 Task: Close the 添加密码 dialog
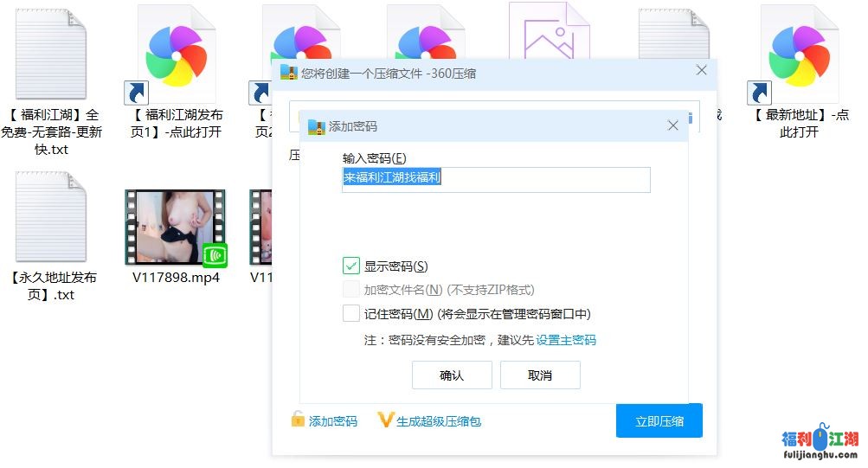672,125
